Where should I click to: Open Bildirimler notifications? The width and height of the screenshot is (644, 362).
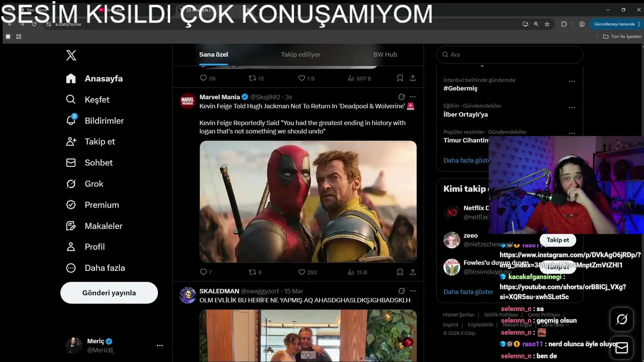(95, 121)
